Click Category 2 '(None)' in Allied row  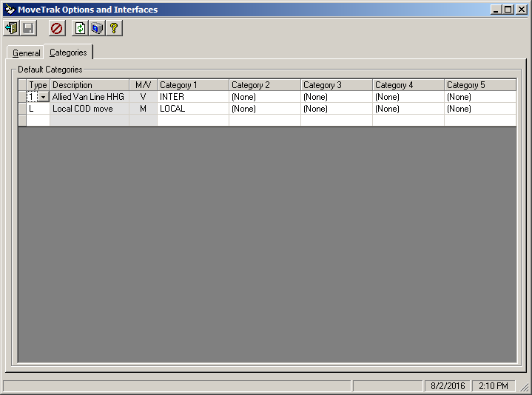point(265,97)
